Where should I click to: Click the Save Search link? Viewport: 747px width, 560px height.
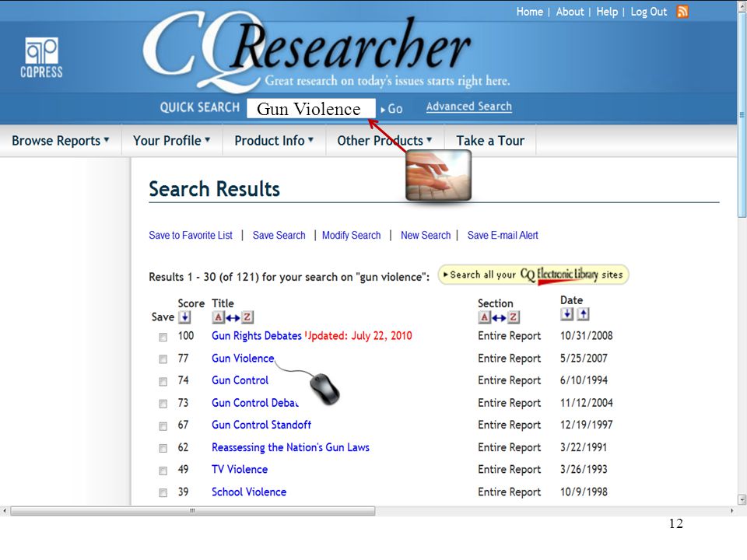[x=279, y=235]
